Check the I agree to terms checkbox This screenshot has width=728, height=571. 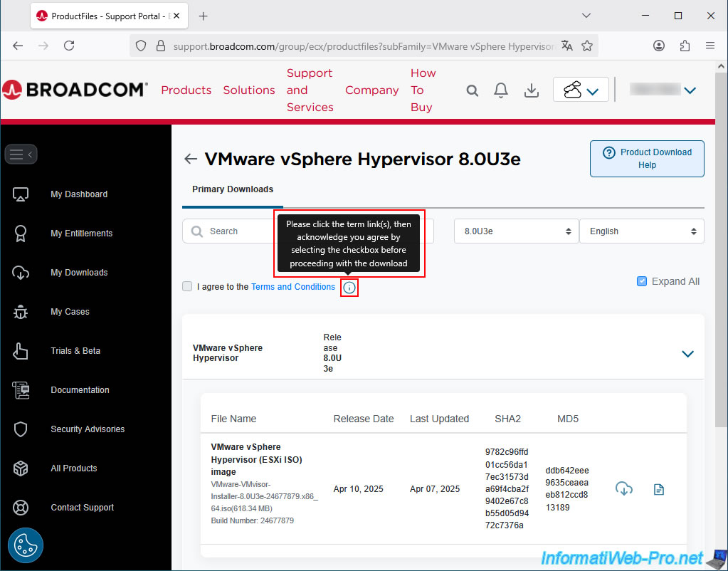click(187, 287)
